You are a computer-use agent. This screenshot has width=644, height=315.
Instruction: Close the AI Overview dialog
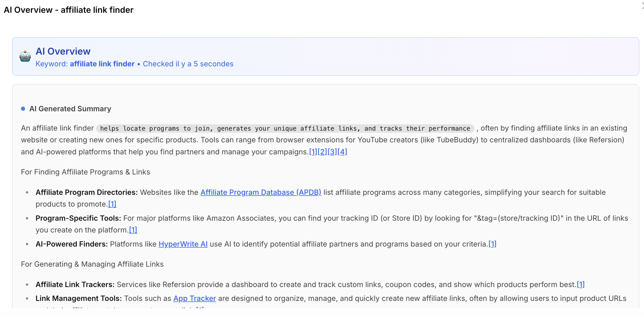click(642, 6)
